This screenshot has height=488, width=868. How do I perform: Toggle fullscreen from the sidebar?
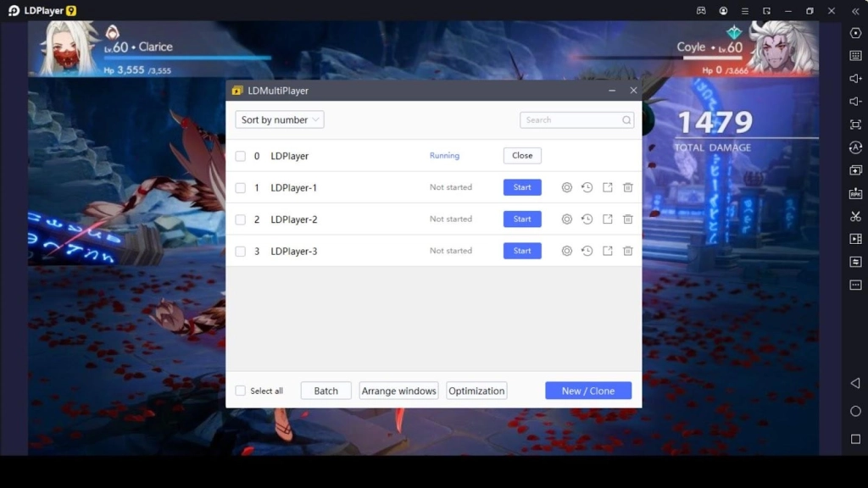click(x=855, y=125)
